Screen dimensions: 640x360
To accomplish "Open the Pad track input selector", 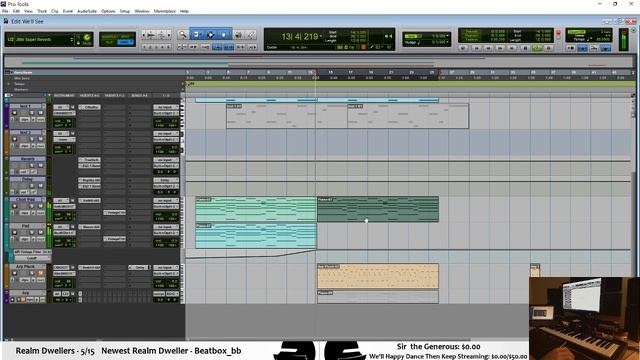I will [x=166, y=227].
